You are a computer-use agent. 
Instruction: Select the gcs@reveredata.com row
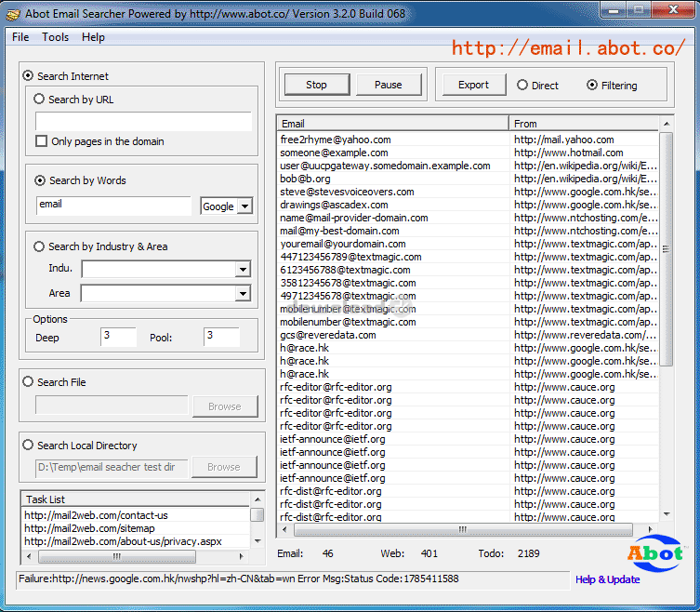[468, 335]
